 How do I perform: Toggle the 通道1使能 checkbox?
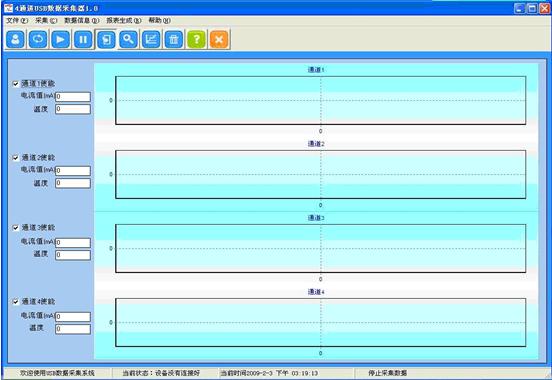coord(15,84)
